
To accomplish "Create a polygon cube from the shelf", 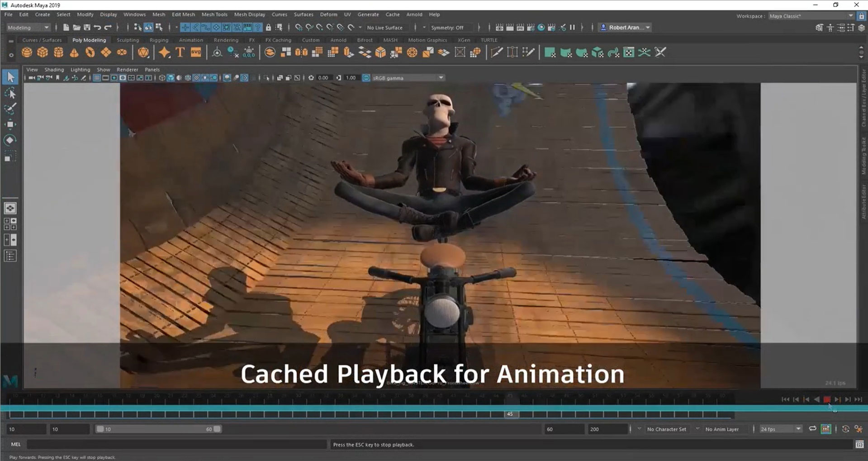I will point(43,52).
